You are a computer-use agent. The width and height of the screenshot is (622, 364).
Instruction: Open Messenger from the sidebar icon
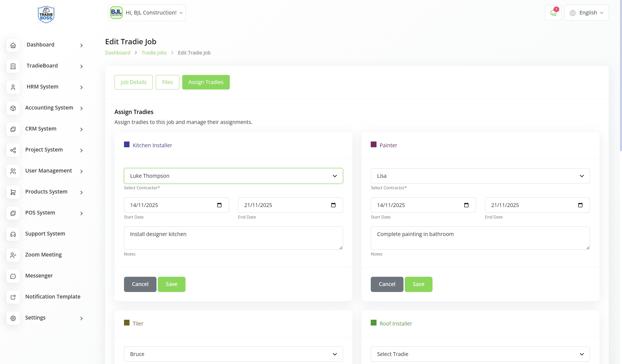point(13,276)
